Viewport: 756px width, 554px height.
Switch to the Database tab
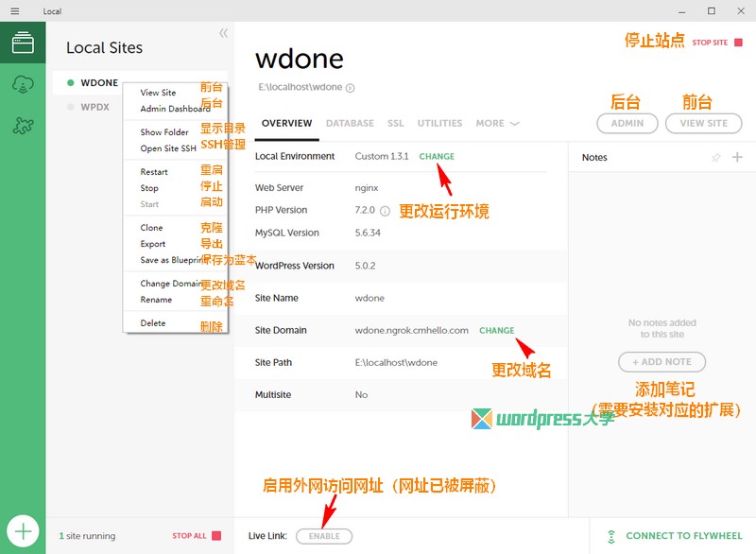350,124
